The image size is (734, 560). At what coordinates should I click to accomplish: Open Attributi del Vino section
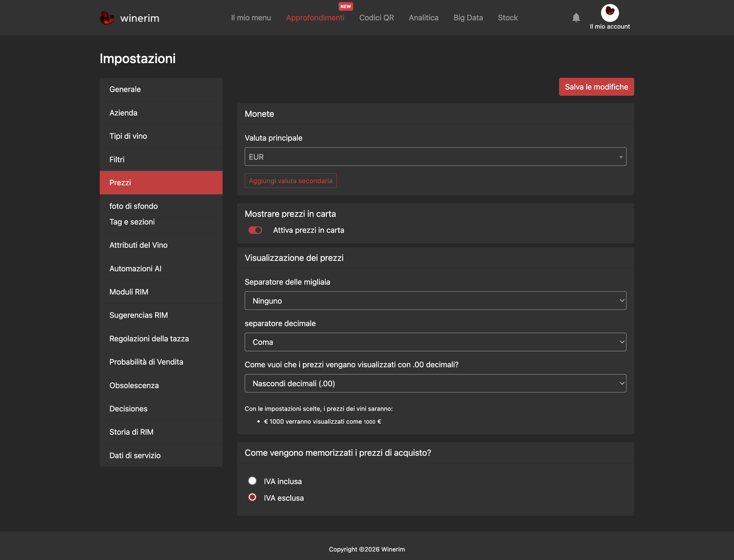(161, 245)
